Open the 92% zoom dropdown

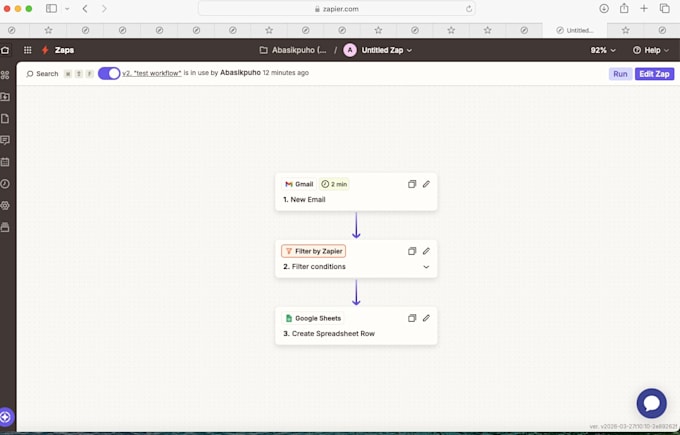603,50
